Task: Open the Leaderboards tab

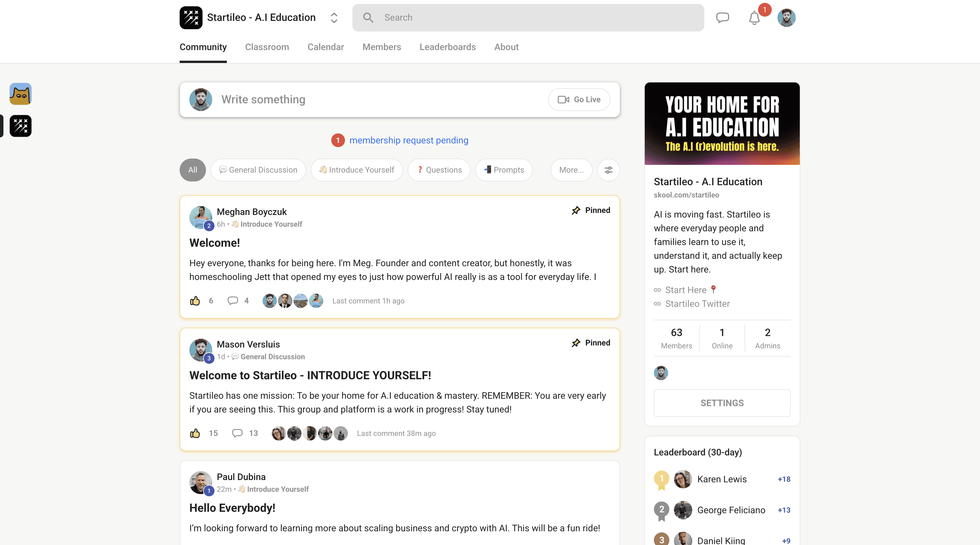Action: pyautogui.click(x=447, y=47)
